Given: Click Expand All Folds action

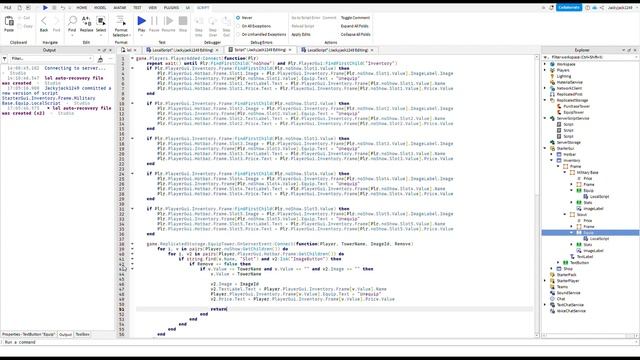Looking at the screenshot, I should pyautogui.click(x=354, y=26).
